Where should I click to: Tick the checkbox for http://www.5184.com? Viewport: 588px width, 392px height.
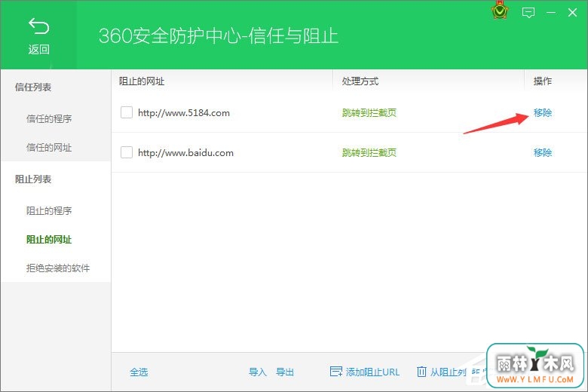[127, 112]
